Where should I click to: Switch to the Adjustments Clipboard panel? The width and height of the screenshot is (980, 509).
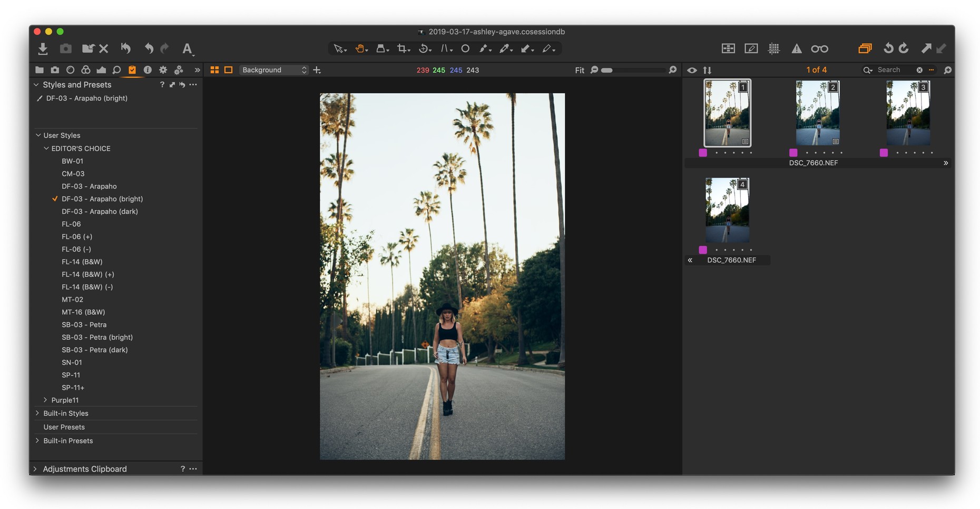click(84, 468)
